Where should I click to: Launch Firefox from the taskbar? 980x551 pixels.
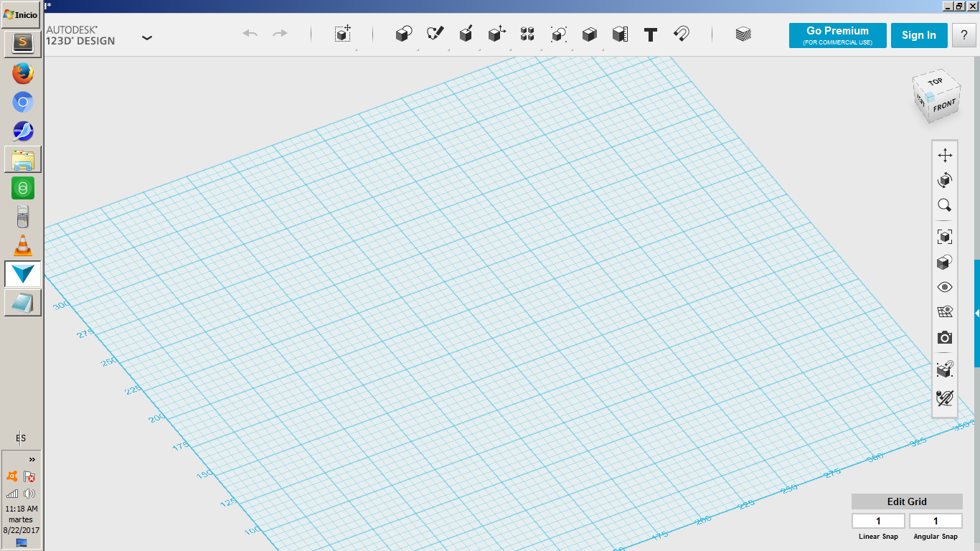[x=23, y=73]
